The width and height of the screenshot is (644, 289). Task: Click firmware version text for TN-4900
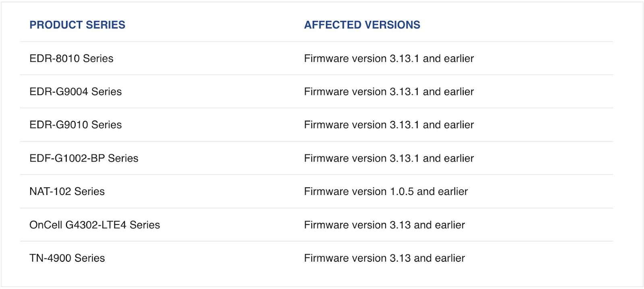click(x=384, y=258)
